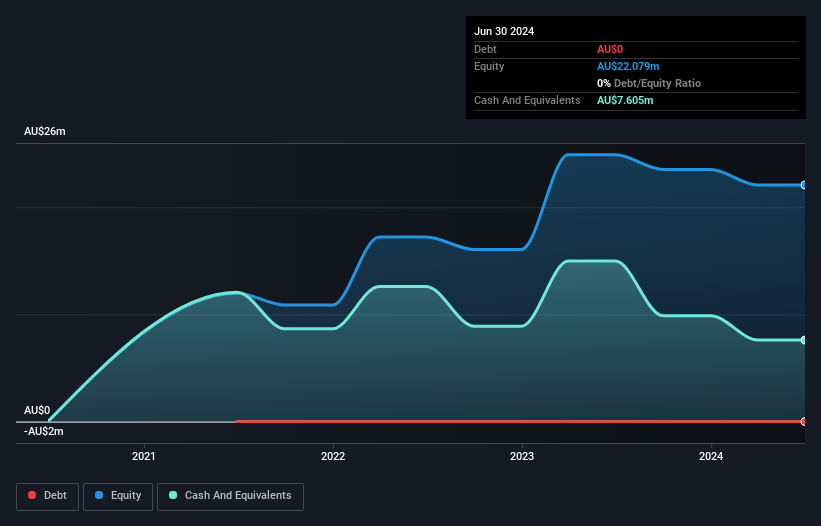This screenshot has height=526, width=821.
Task: Click the Equity value AU$22.079m in tooltip
Action: 628,66
